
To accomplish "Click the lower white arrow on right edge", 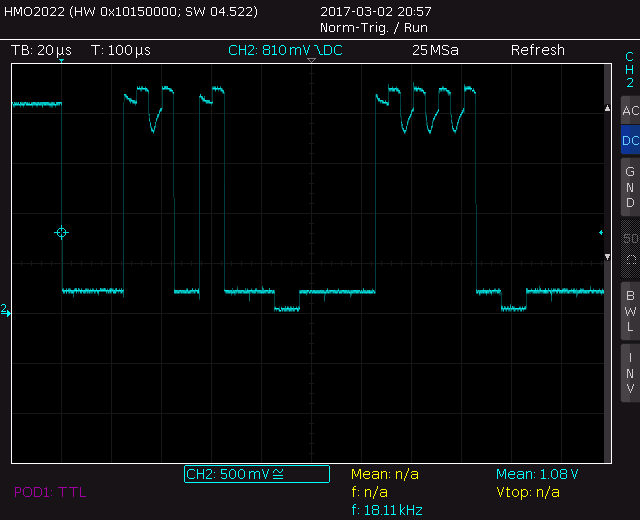I will pyautogui.click(x=607, y=257).
